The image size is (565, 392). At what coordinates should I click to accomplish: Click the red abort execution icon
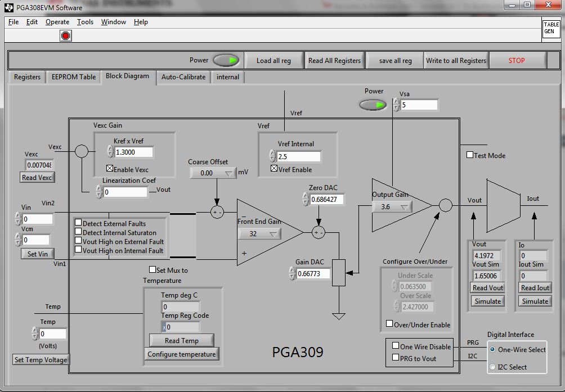[x=65, y=35]
